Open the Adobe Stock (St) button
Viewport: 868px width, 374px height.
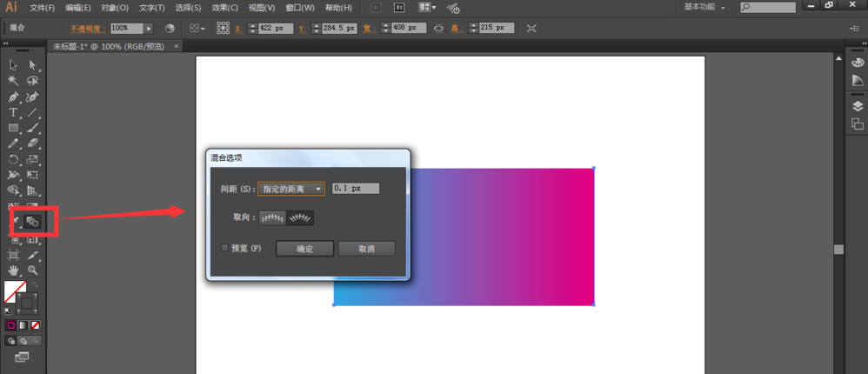pyautogui.click(x=399, y=8)
